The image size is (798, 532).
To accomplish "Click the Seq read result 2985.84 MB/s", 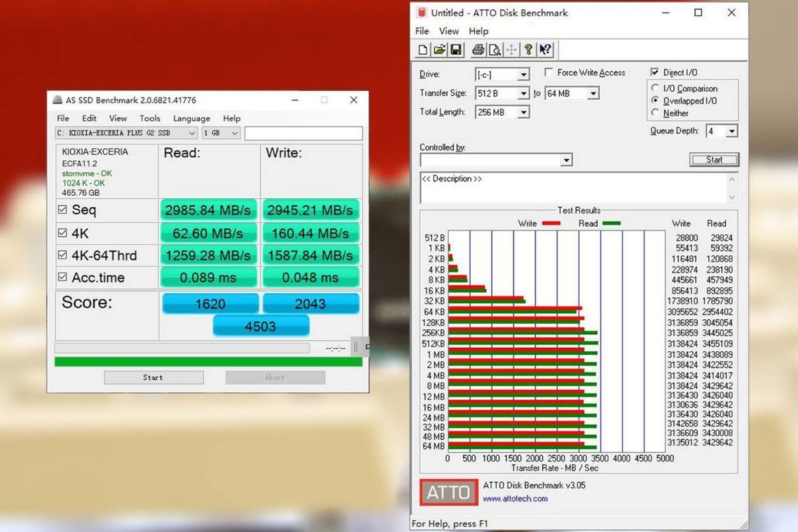I will (x=208, y=210).
